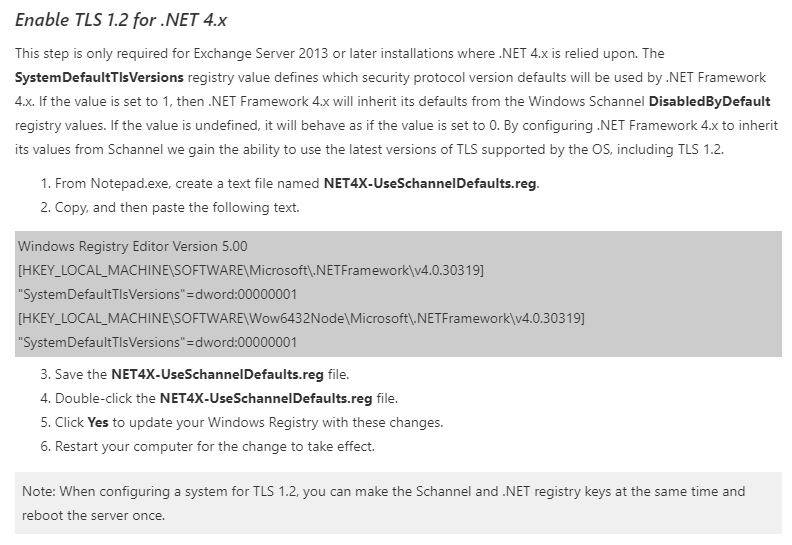Click the bold SystemDefaultTlsVersions term in the paragraph
The width and height of the screenshot is (792, 545).
(99, 77)
